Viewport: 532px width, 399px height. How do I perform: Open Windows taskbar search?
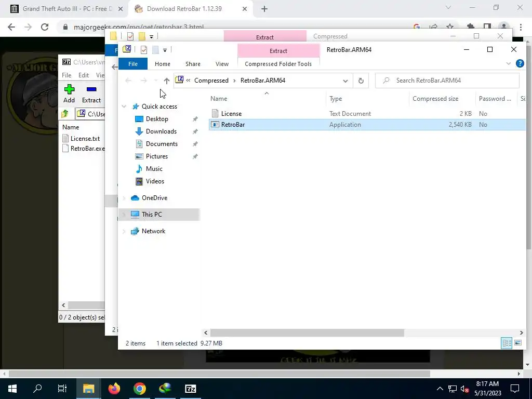[x=37, y=389]
